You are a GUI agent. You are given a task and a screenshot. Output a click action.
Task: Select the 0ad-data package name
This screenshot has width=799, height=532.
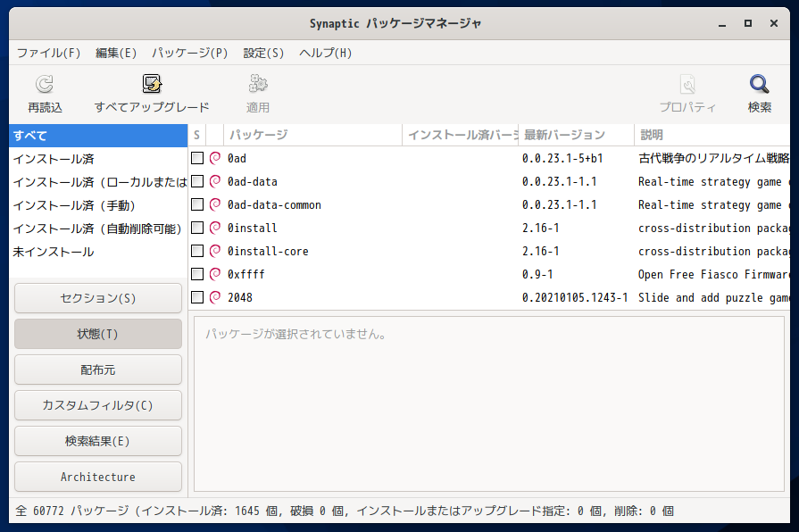tap(253, 182)
